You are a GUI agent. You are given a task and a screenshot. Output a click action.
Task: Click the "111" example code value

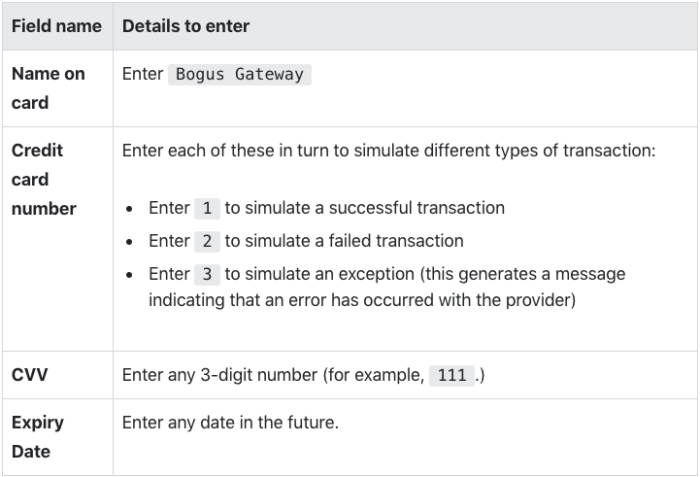click(452, 375)
